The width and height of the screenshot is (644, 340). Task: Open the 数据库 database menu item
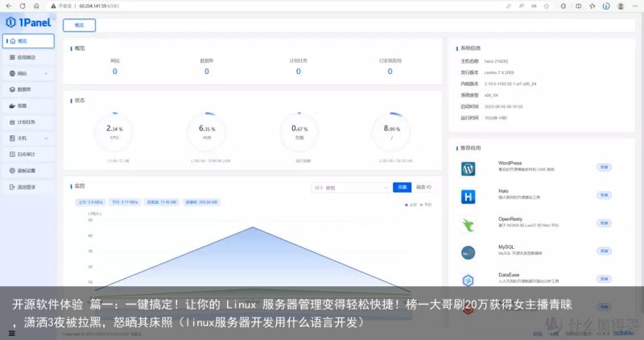pos(28,89)
